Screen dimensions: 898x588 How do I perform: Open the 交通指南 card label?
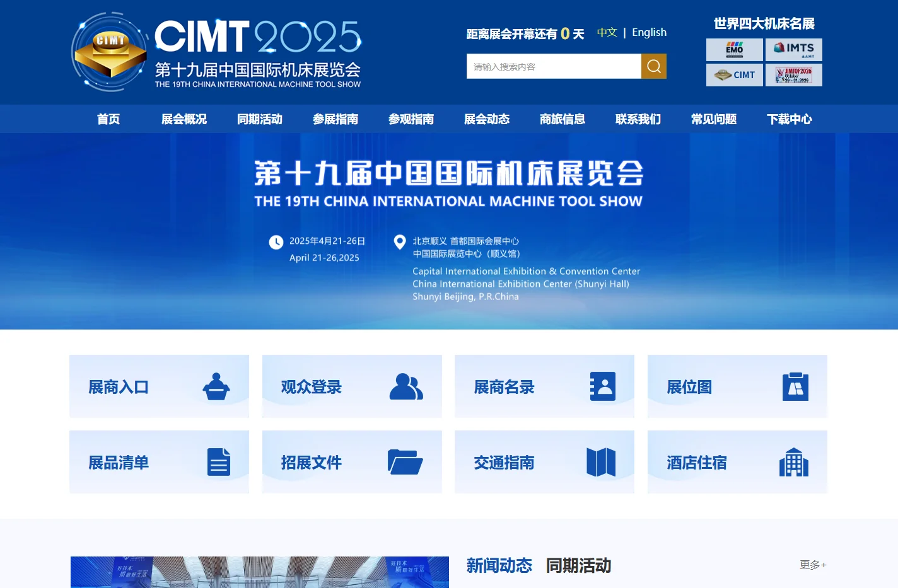point(504,463)
